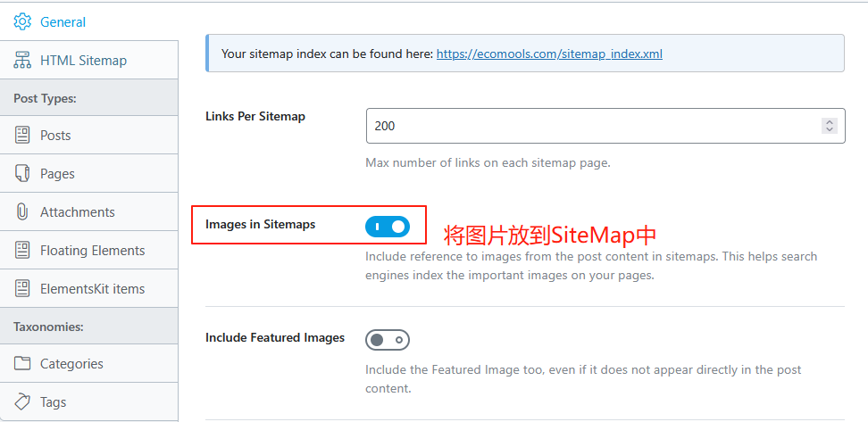Screen dimensions: 868x422
Task: Select the Posts tab label
Action: (x=55, y=136)
